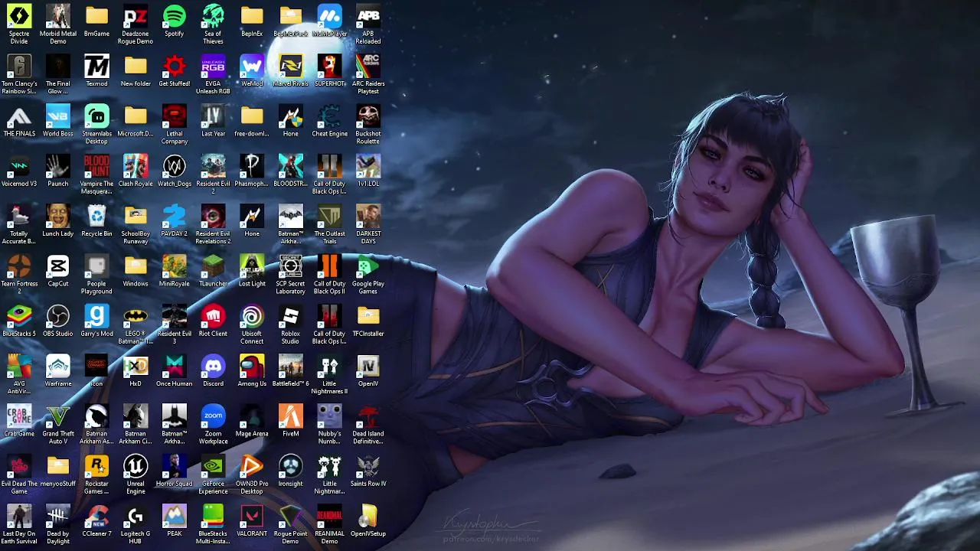980x551 pixels.
Task: Open the Dead by Daylight shortcut
Action: tap(58, 516)
